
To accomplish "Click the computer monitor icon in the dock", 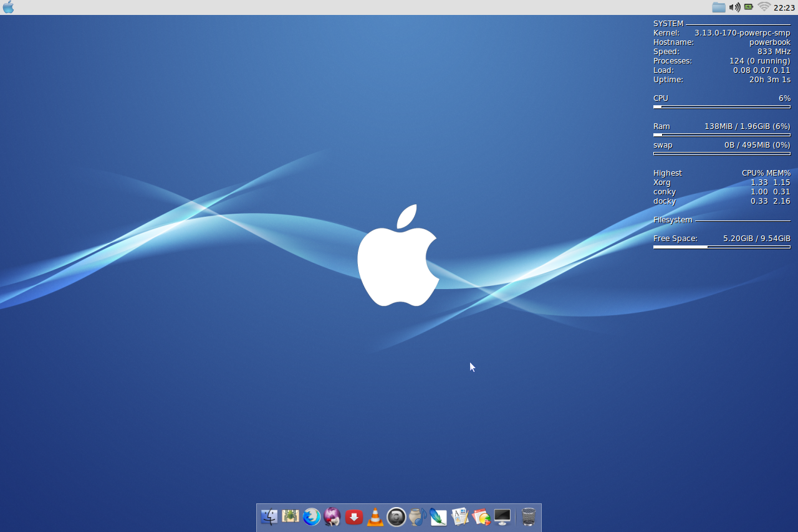I will point(502,517).
